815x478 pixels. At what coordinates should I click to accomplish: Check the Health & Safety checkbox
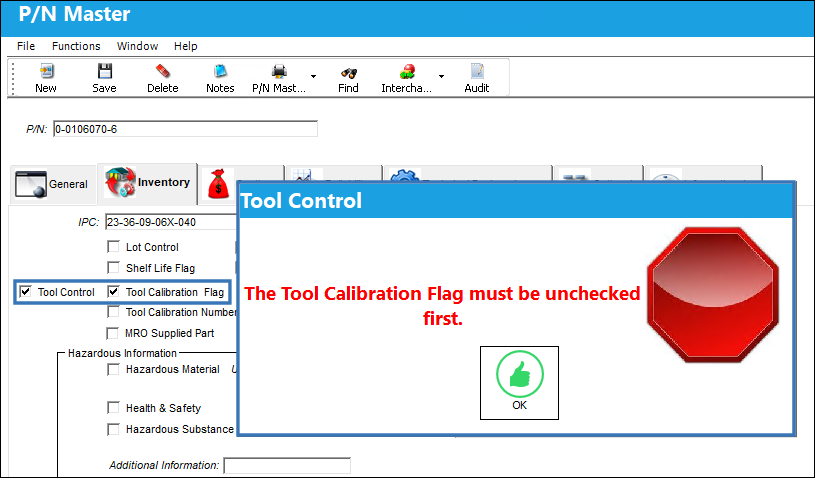tap(113, 408)
